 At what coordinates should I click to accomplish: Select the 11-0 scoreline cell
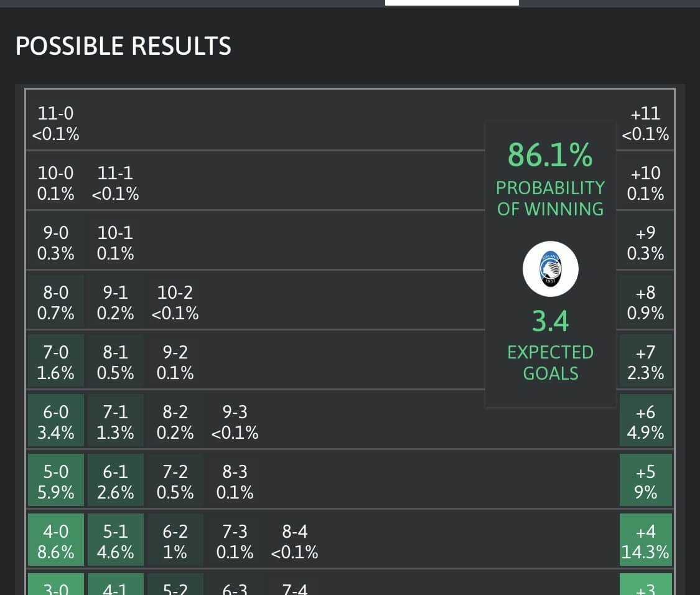pyautogui.click(x=55, y=123)
